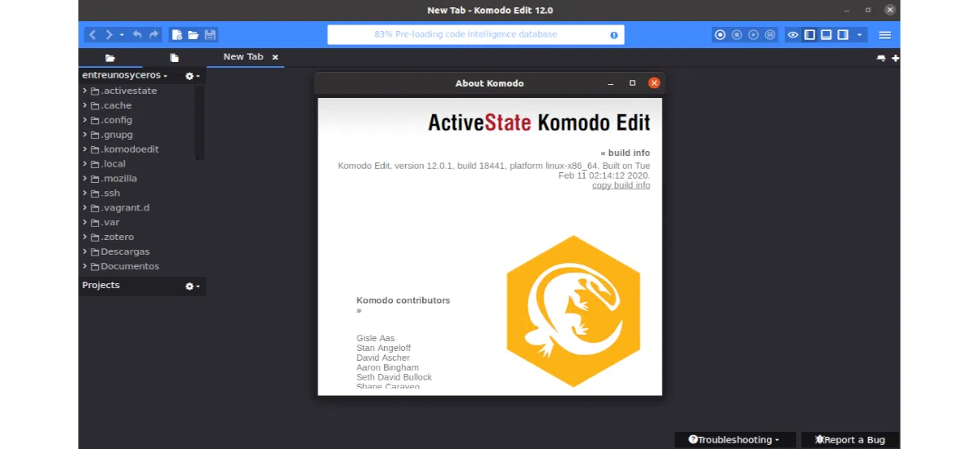The width and height of the screenshot is (980, 449).
Task: Expand the .gnupg folder
Action: pos(85,135)
